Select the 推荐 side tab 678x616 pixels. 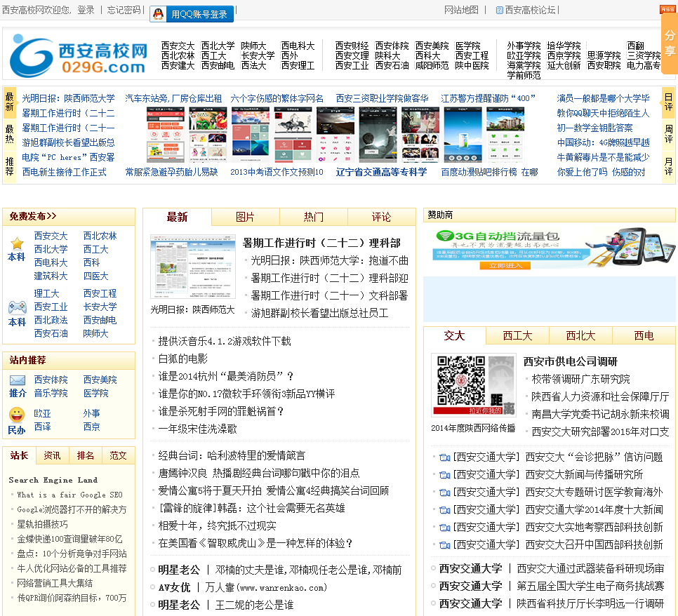[x=10, y=166]
